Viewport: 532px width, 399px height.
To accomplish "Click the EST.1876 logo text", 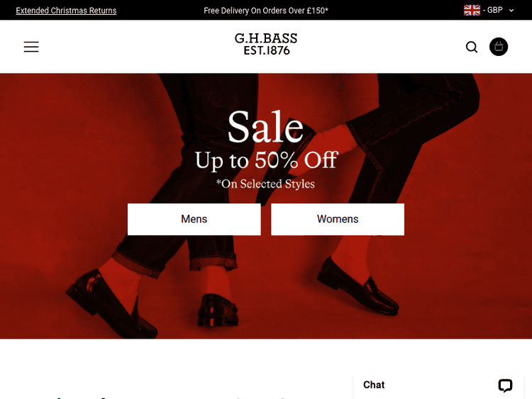I will (x=267, y=50).
